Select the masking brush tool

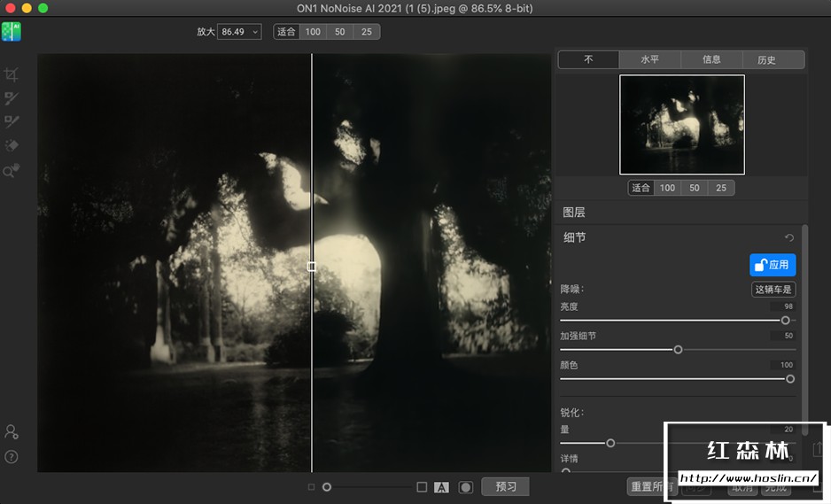(12, 97)
